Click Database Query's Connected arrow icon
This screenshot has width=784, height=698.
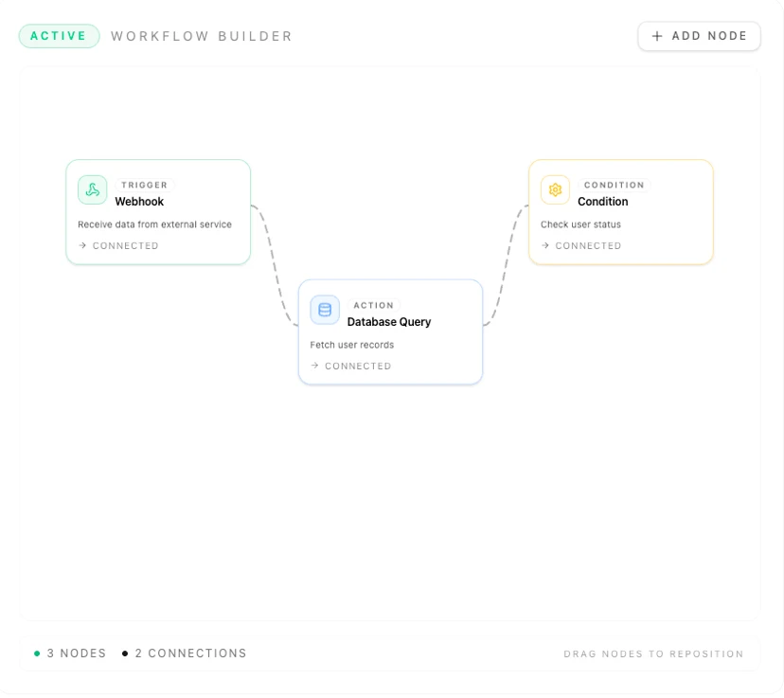click(314, 366)
